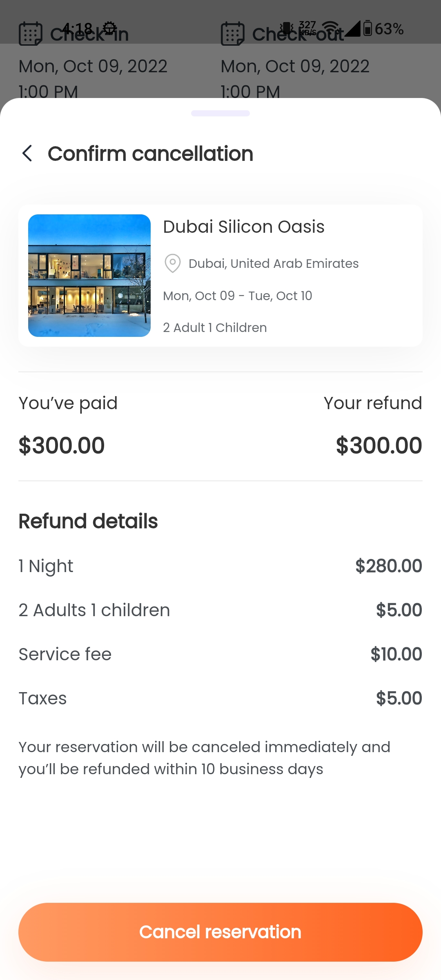Tap the Service fee $10.00 row
Screen dimensions: 441x980
coord(220,654)
